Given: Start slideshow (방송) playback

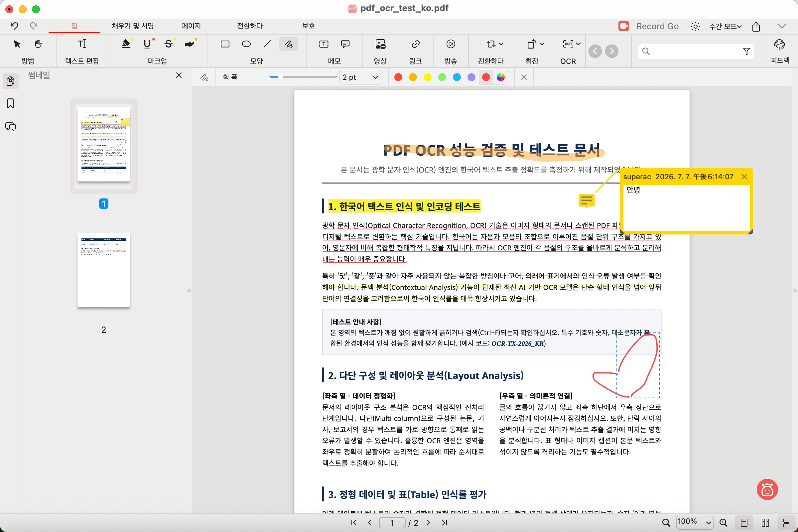Looking at the screenshot, I should pyautogui.click(x=451, y=44).
